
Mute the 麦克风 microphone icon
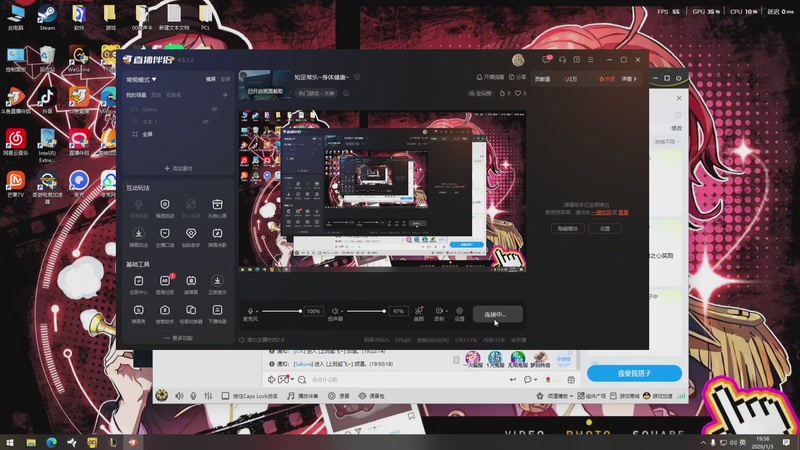[250, 311]
